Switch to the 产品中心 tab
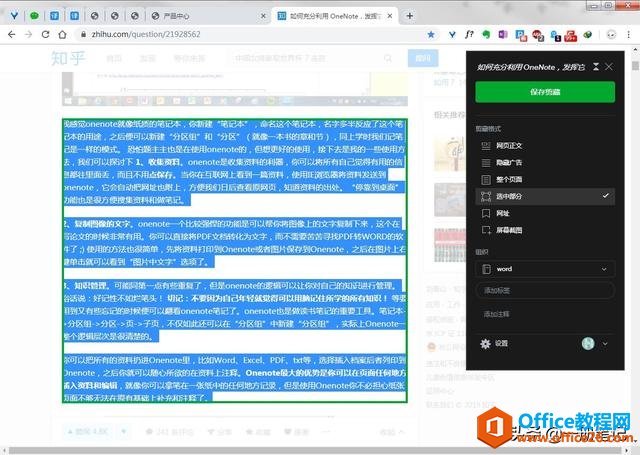Screen dimensions: 640x455 coord(206,16)
